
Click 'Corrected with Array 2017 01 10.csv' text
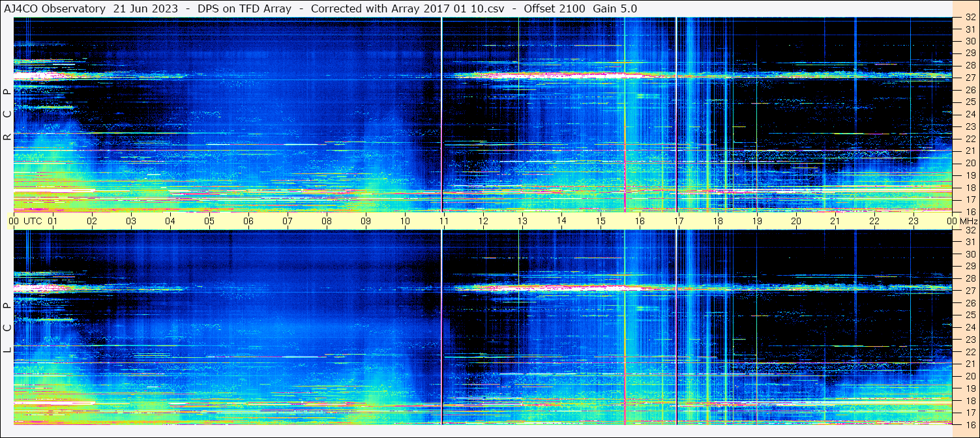tap(408, 8)
